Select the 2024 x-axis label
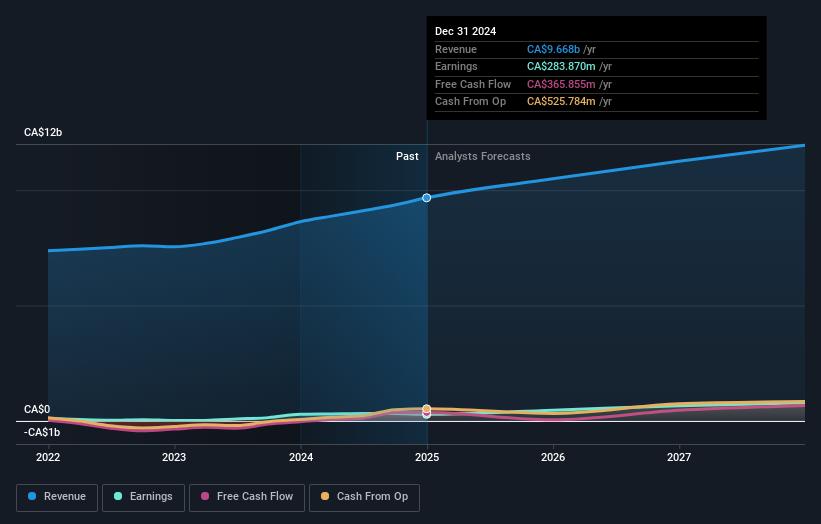 pyautogui.click(x=301, y=458)
